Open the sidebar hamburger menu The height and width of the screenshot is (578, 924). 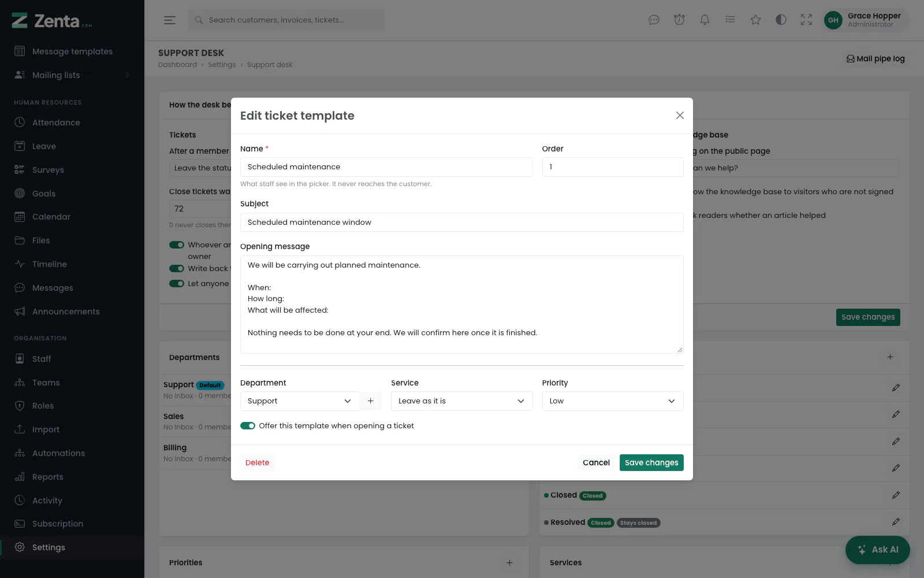[x=170, y=20]
